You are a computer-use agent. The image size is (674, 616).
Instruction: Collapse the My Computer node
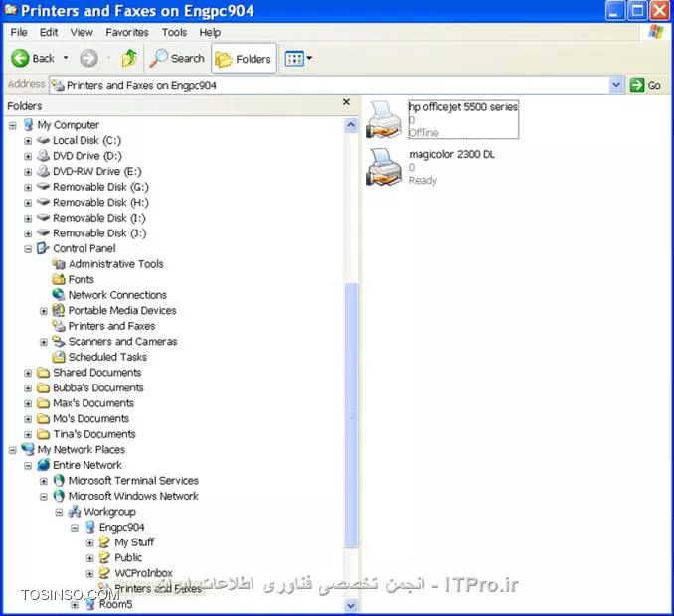click(x=13, y=125)
